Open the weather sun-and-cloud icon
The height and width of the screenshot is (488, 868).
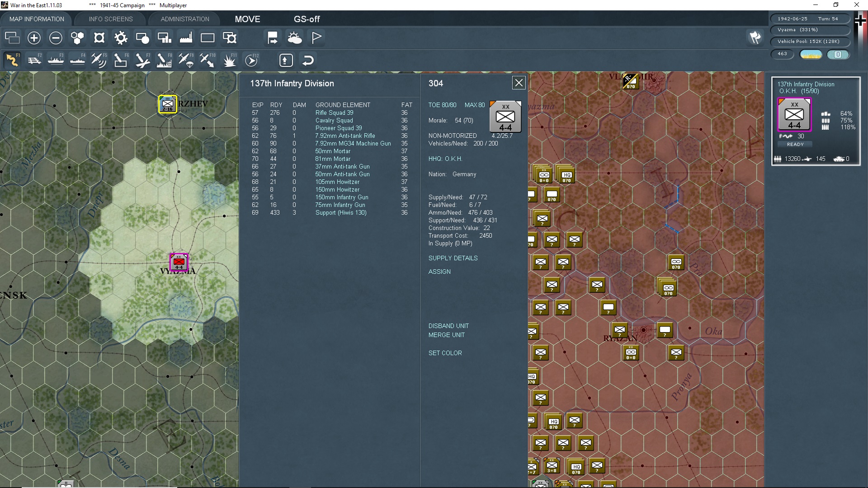pos(295,38)
